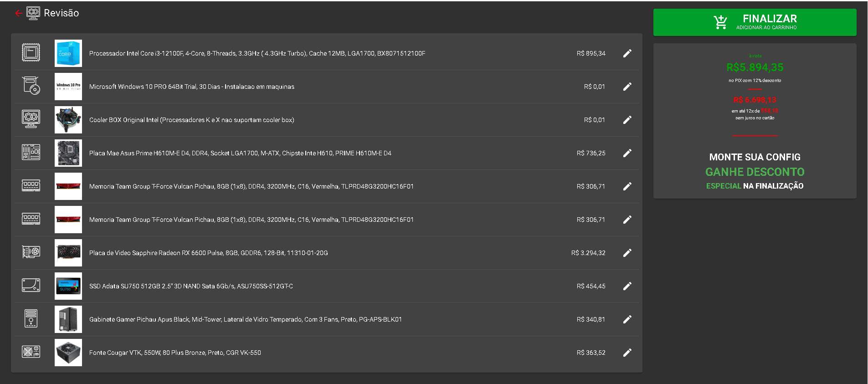Open Asus Prime H610M-E motherboard thumbnail
This screenshot has width=868, height=384.
point(68,153)
